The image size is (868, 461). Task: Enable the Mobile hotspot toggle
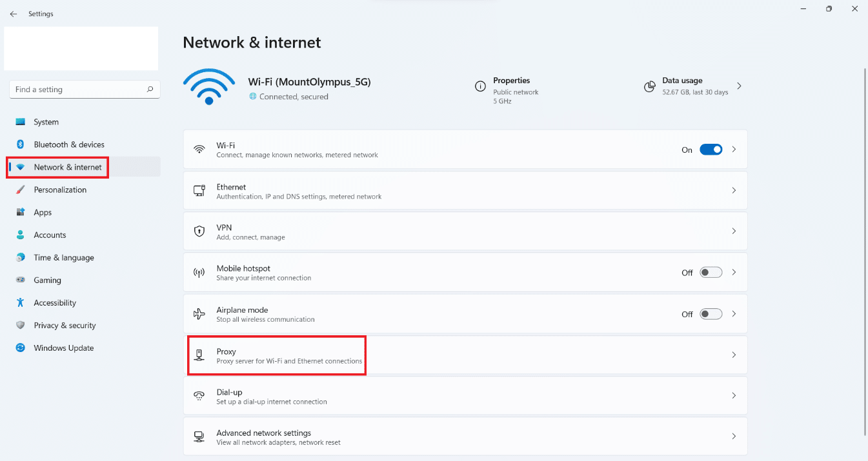(711, 273)
